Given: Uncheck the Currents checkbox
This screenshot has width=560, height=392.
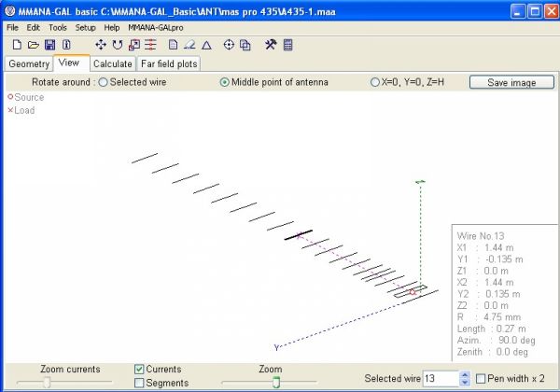Looking at the screenshot, I should click(x=139, y=370).
